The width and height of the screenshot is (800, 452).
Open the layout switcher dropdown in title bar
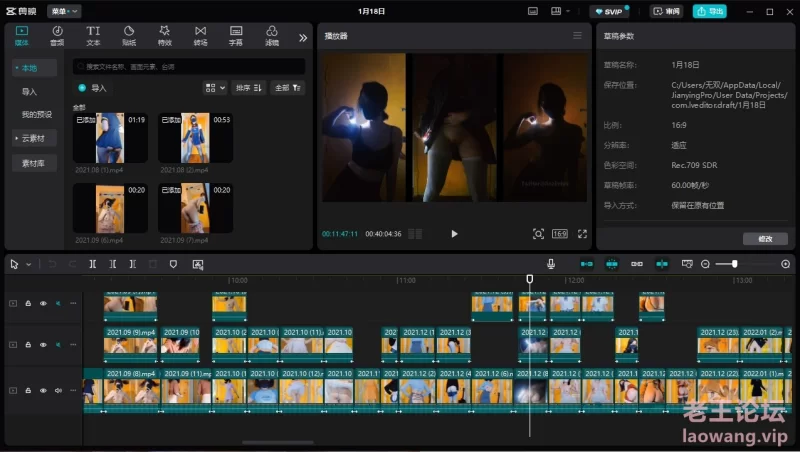[560, 11]
